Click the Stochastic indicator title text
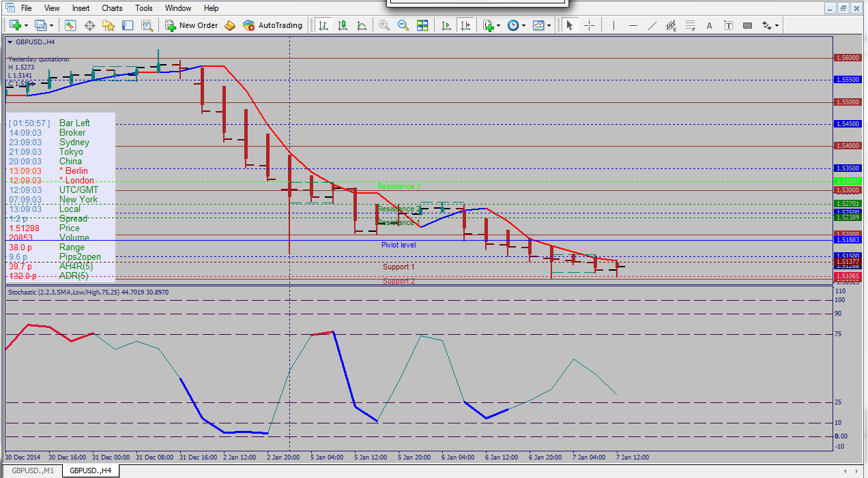The image size is (868, 478). [x=88, y=292]
